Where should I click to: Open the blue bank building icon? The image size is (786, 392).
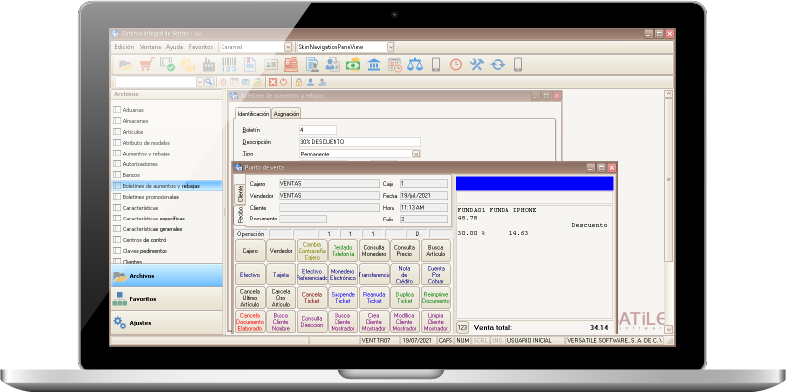(374, 65)
